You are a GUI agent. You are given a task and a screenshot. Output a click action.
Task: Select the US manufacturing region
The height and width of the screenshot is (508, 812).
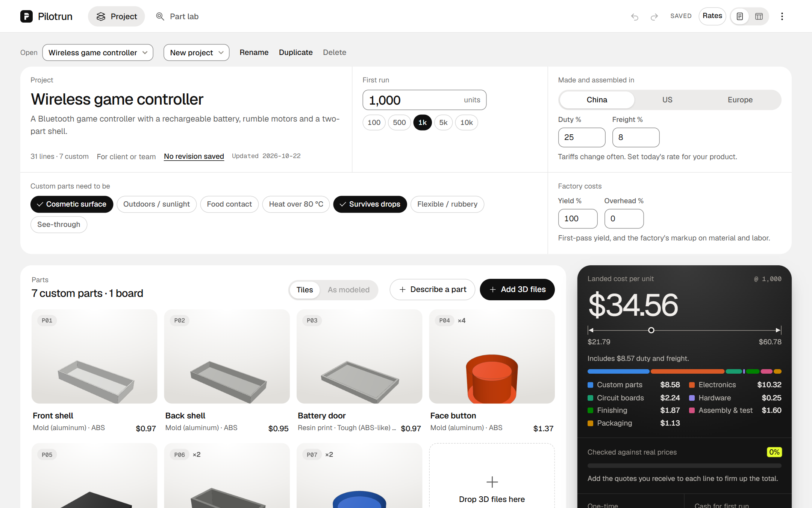(667, 100)
